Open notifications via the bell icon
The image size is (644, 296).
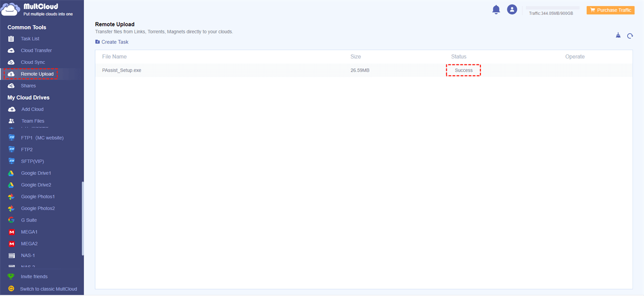496,9
